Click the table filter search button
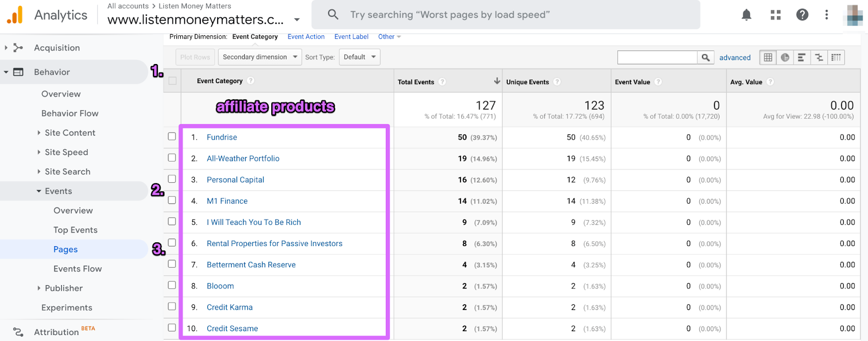868x341 pixels. pyautogui.click(x=705, y=57)
